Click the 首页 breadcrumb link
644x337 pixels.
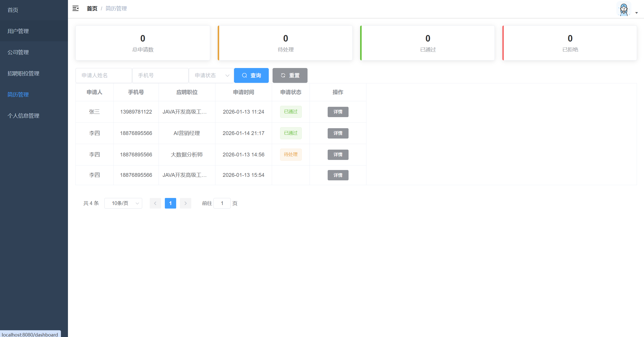click(92, 9)
